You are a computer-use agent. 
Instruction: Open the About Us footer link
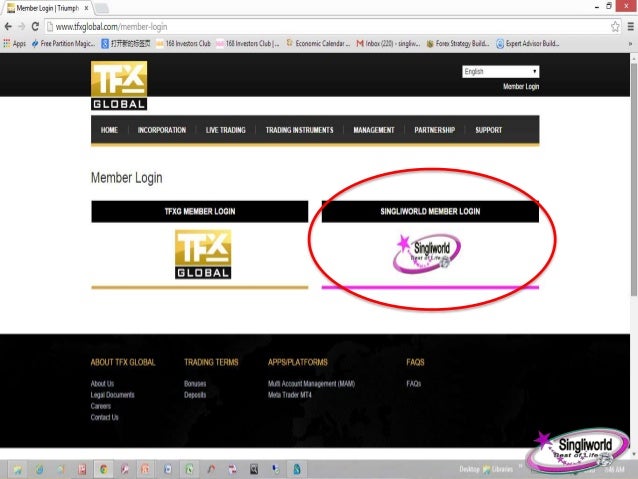click(x=102, y=383)
